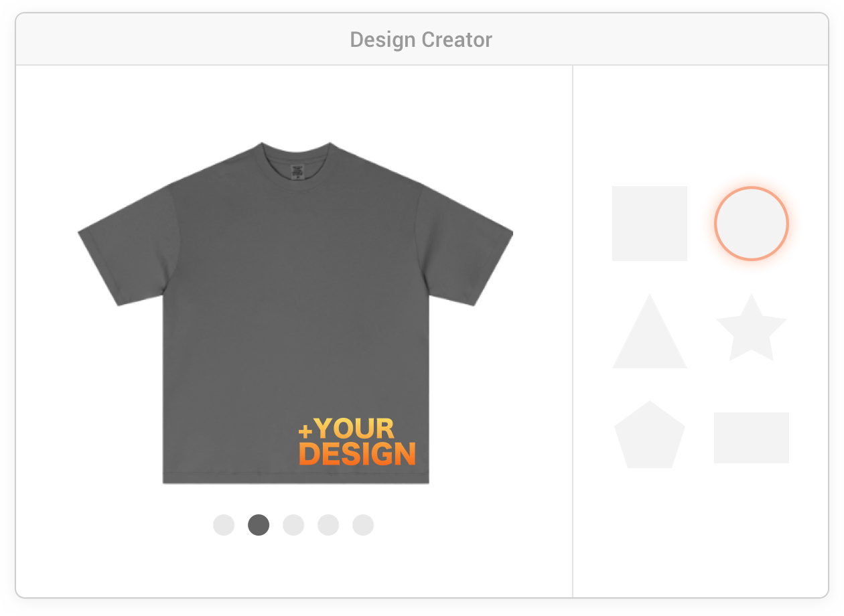Select the wide rectangle shape

752,438
